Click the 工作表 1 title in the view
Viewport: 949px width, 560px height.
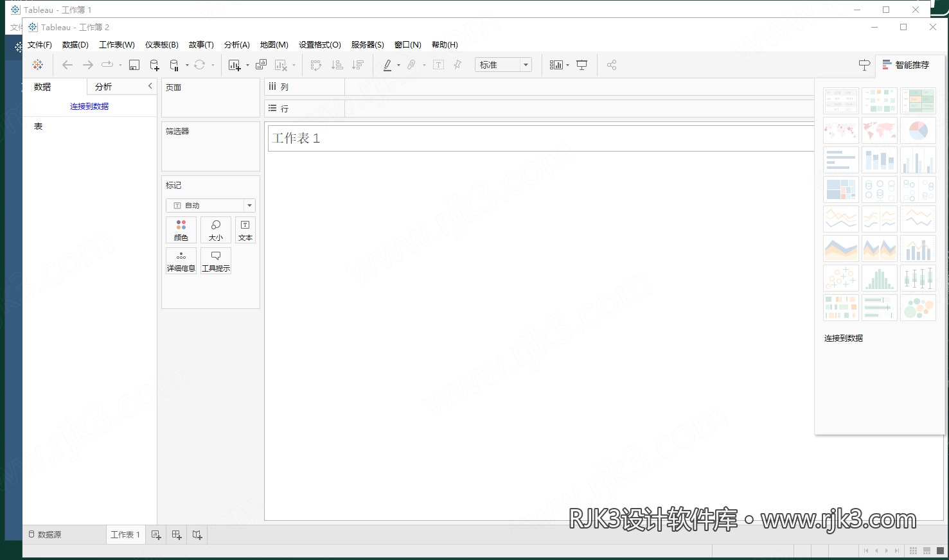(x=296, y=139)
